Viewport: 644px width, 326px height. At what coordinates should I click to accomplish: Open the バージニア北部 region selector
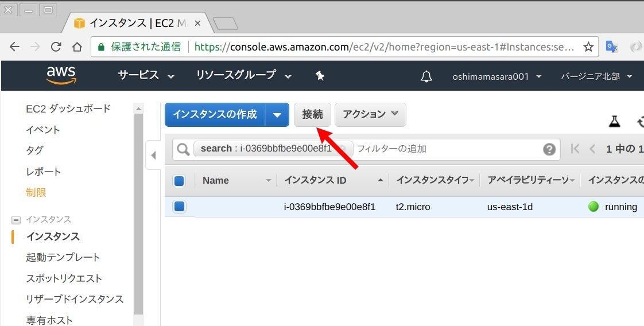point(596,76)
